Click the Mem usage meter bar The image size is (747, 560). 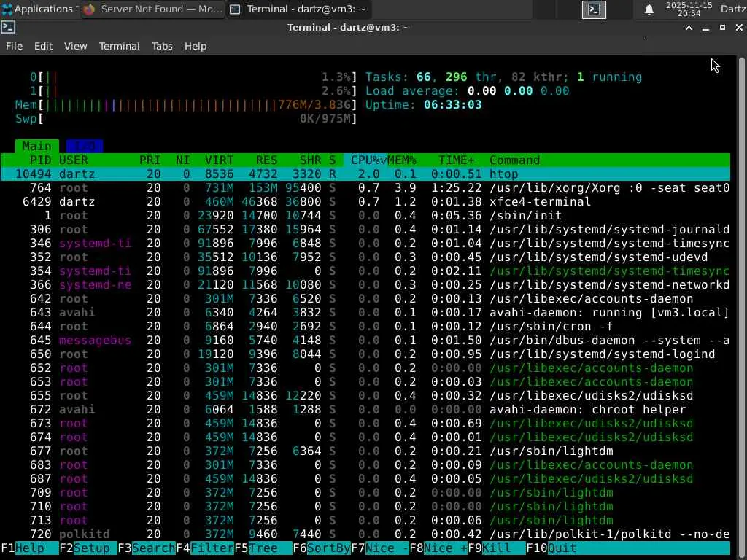point(186,105)
